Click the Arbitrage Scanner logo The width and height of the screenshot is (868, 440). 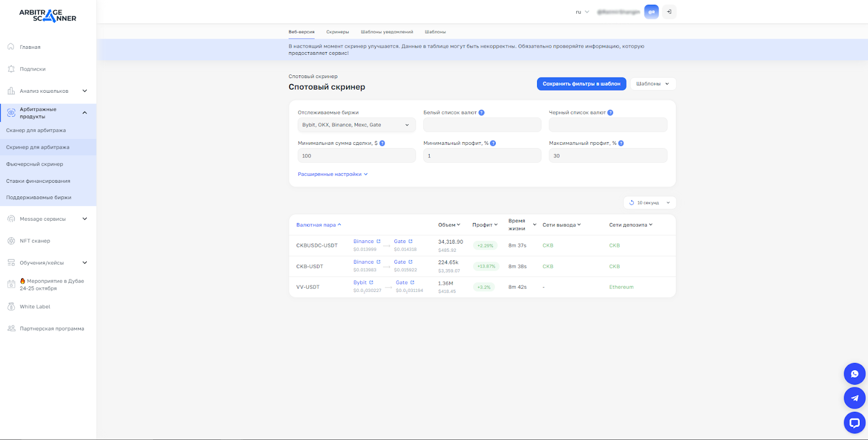click(x=48, y=15)
